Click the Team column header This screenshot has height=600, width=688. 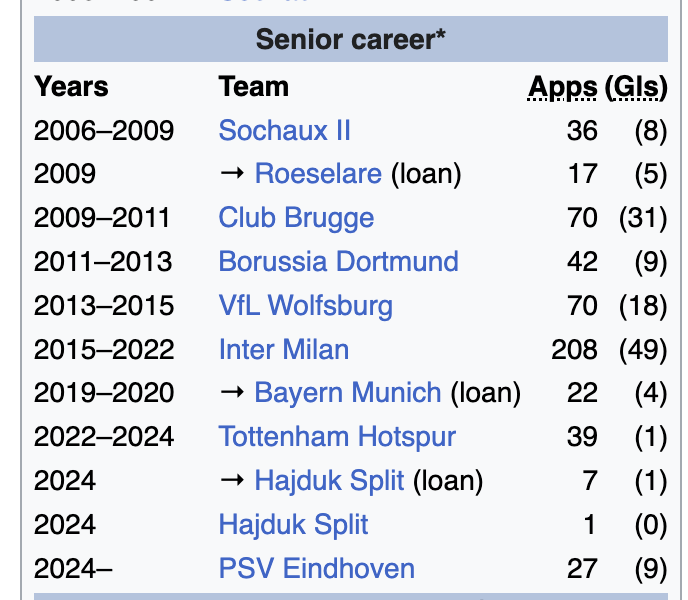tap(254, 86)
